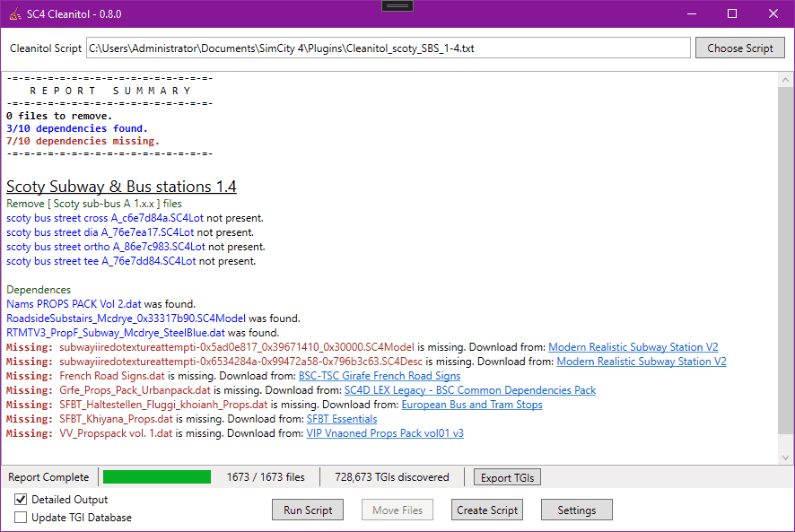Click 'French Road Signs.dat' missing file name
Viewport: 795px width, 532px height.
(x=112, y=376)
